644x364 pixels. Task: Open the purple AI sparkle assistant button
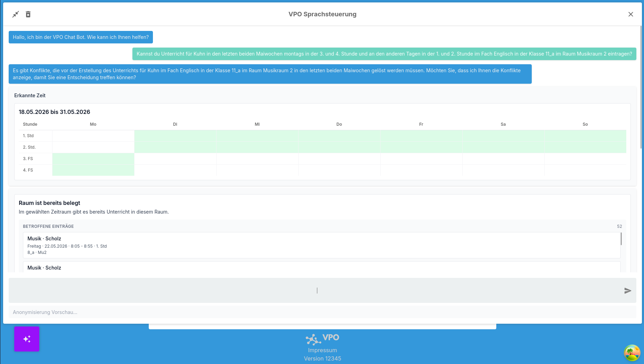pos(27,339)
